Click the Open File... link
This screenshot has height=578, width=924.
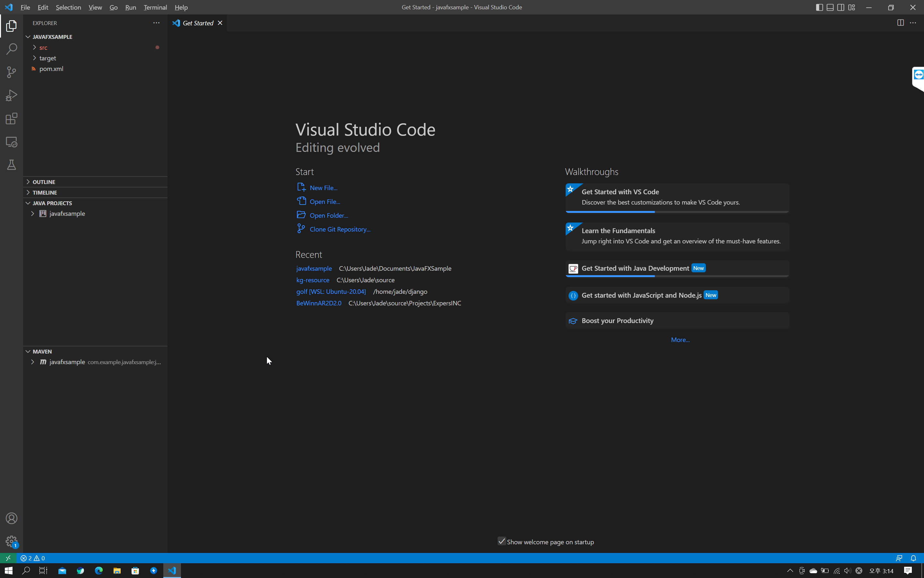325,201
